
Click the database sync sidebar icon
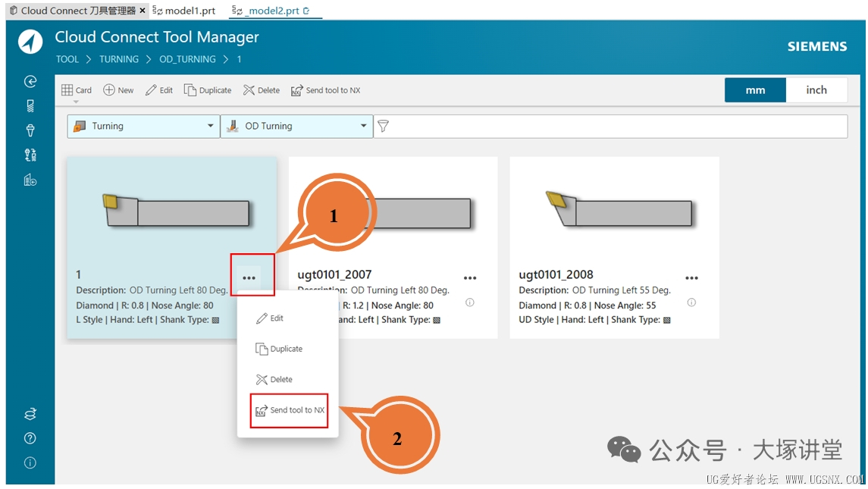tap(30, 414)
